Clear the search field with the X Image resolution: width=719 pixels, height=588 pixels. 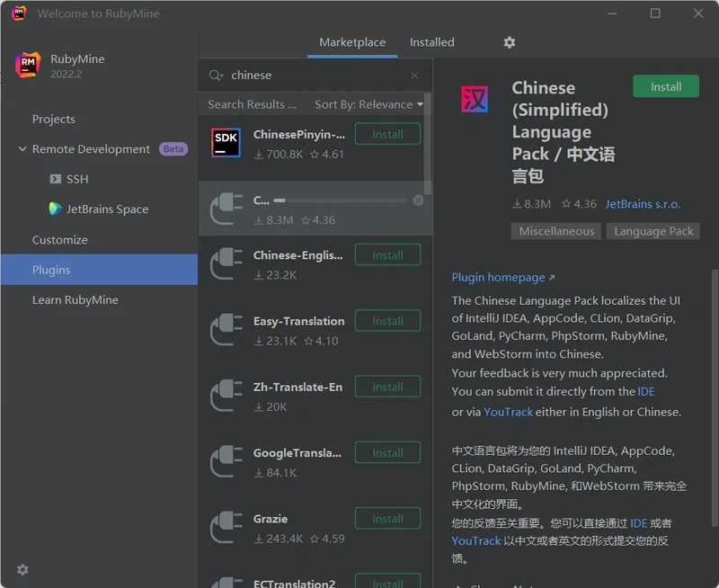(413, 76)
